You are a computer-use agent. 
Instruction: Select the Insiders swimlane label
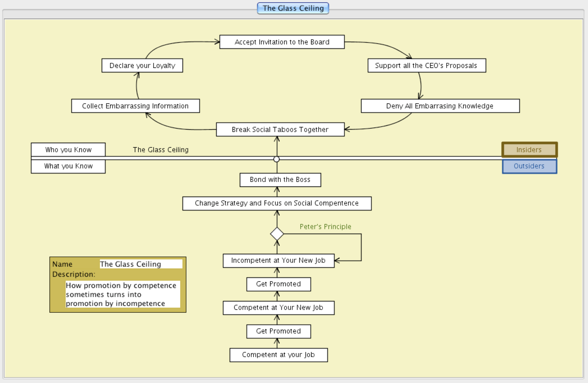pos(529,150)
